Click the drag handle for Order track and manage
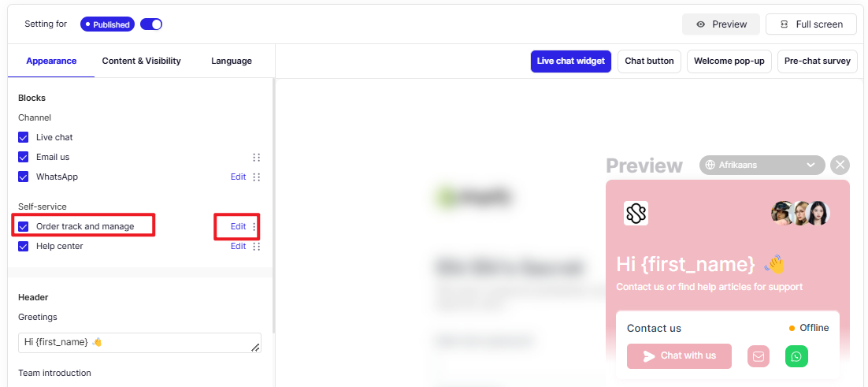Image resolution: width=868 pixels, height=387 pixels. click(x=254, y=227)
